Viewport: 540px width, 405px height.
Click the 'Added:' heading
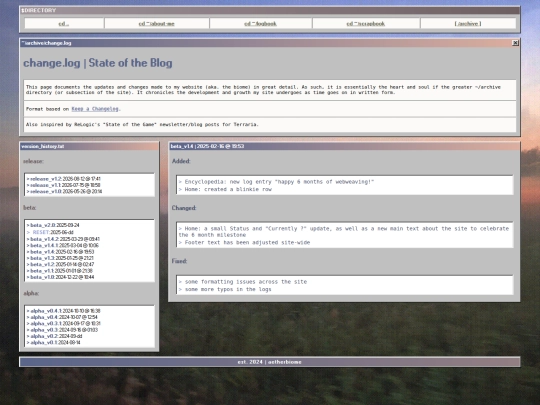pyautogui.click(x=181, y=161)
